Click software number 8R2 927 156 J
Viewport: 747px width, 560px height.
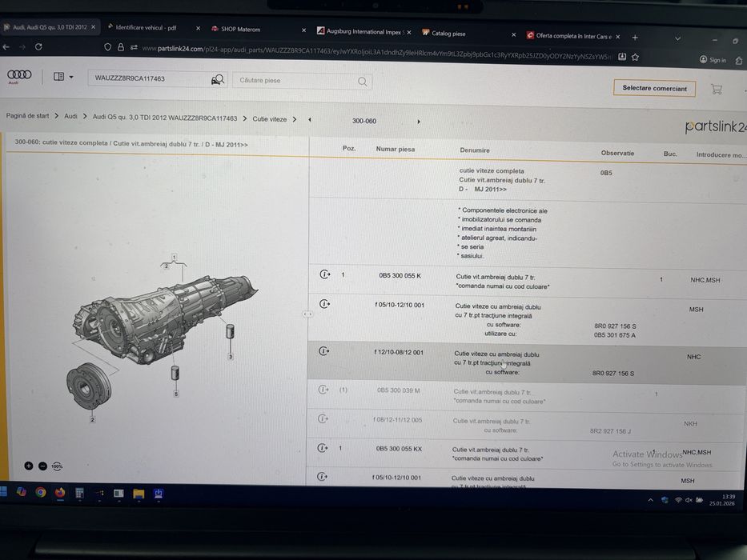[x=610, y=431]
